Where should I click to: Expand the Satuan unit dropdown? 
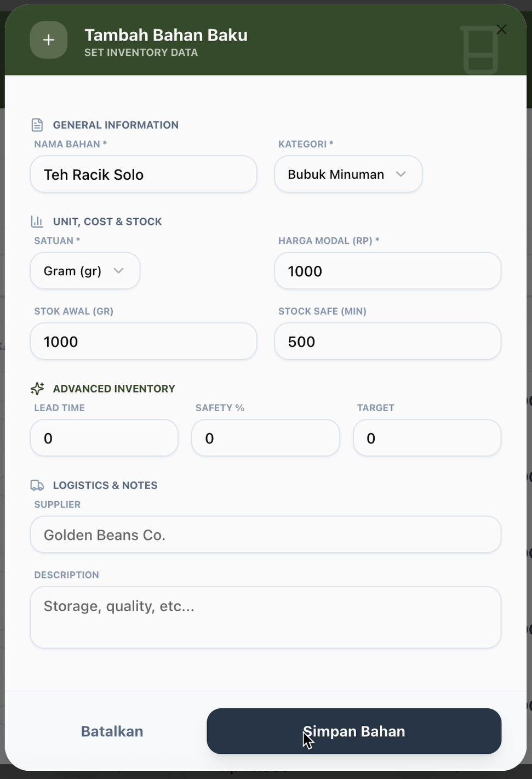tap(85, 271)
